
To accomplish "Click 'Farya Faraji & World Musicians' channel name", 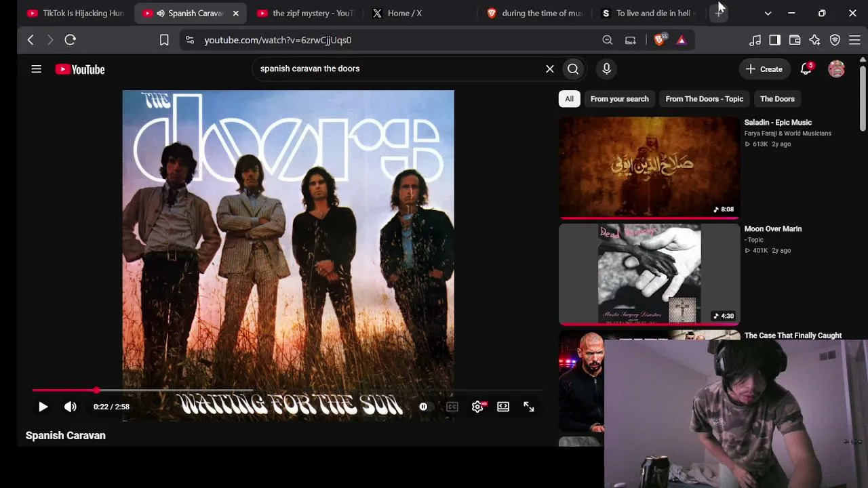I will [x=788, y=134].
